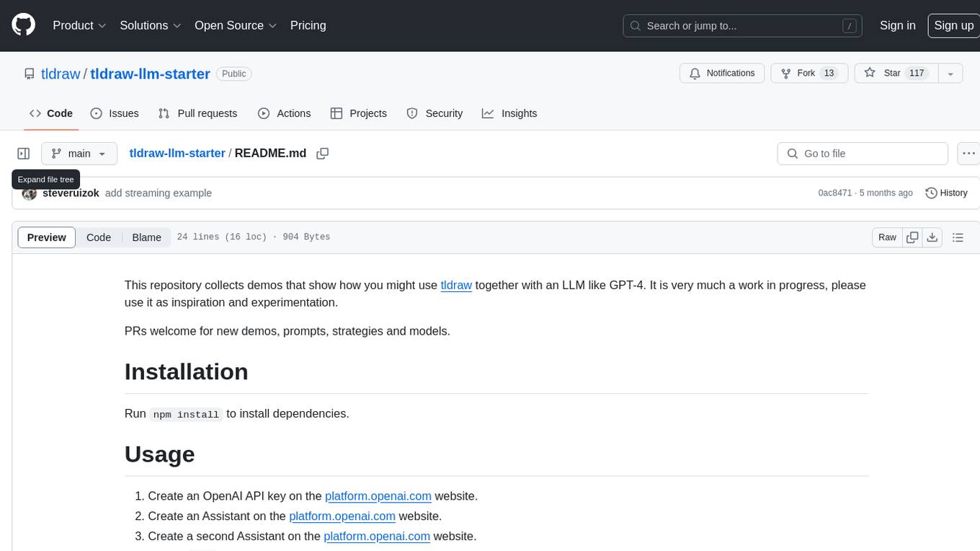
Task: Click the Installation heading
Action: pos(186,371)
